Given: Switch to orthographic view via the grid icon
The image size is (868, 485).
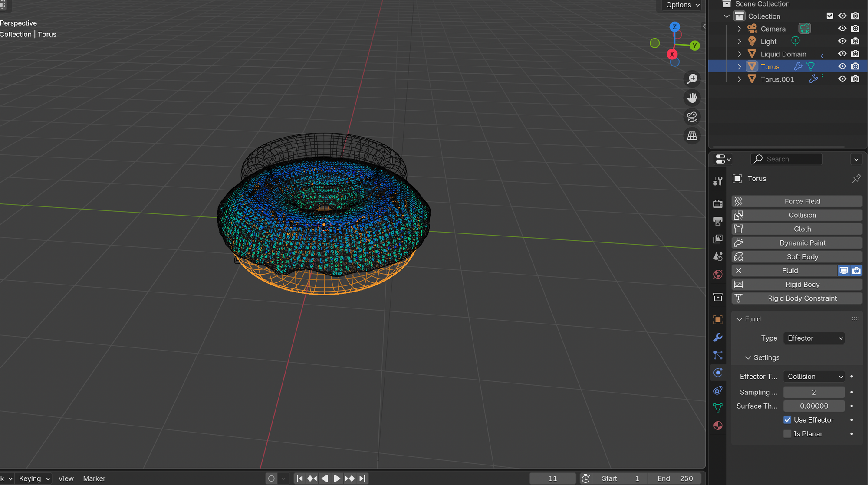Looking at the screenshot, I should click(x=692, y=136).
